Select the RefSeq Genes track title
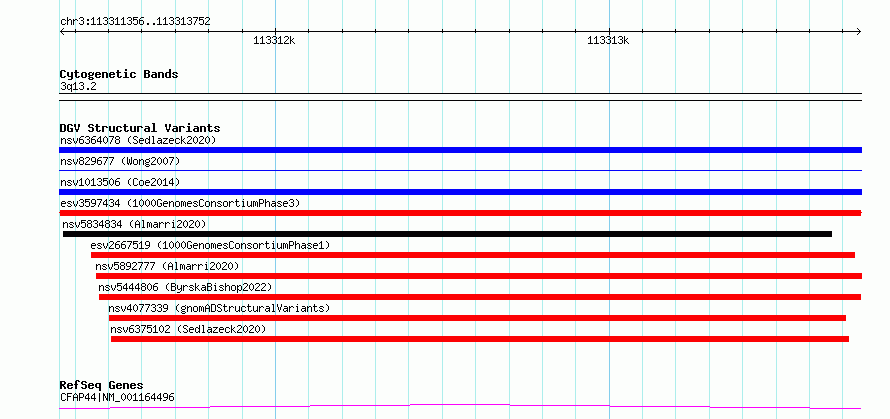This screenshot has width=890, height=419. (102, 386)
